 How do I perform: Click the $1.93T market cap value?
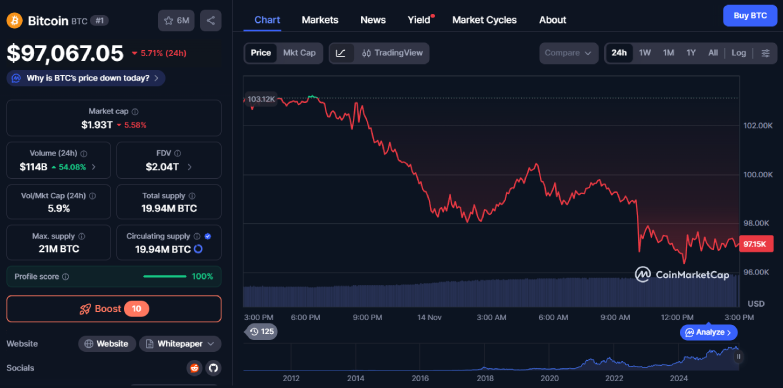pyautogui.click(x=97, y=125)
